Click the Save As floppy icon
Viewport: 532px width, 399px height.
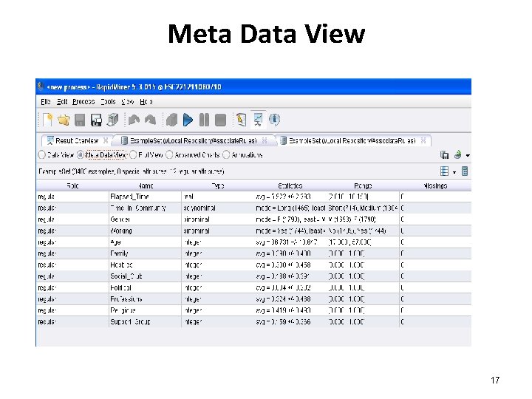click(96, 120)
